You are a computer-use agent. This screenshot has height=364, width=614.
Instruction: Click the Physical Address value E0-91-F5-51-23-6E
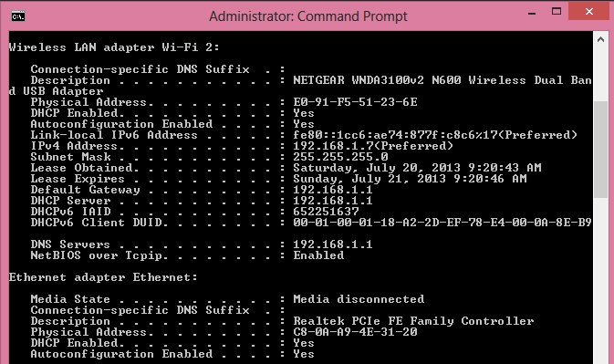pyautogui.click(x=355, y=102)
